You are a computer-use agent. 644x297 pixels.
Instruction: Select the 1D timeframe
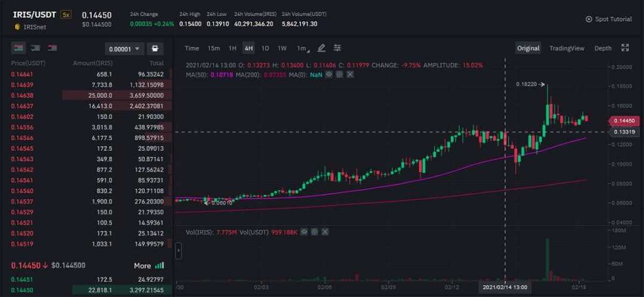[265, 48]
